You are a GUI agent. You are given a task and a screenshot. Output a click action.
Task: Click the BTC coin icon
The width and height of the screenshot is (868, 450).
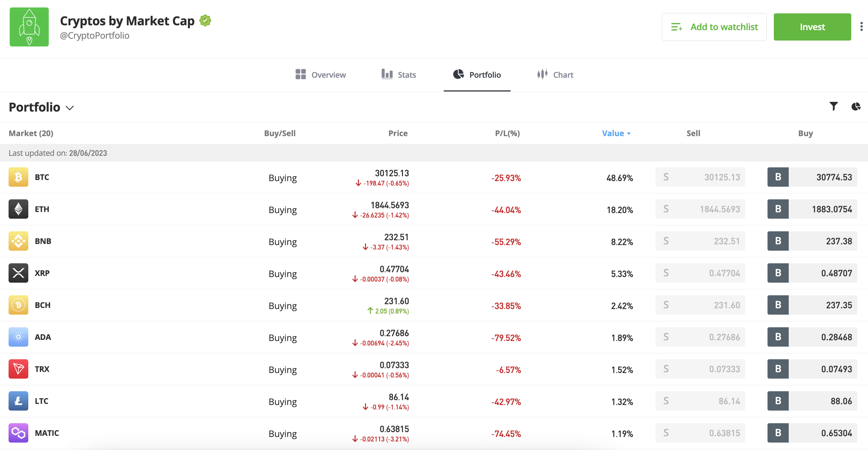[18, 177]
